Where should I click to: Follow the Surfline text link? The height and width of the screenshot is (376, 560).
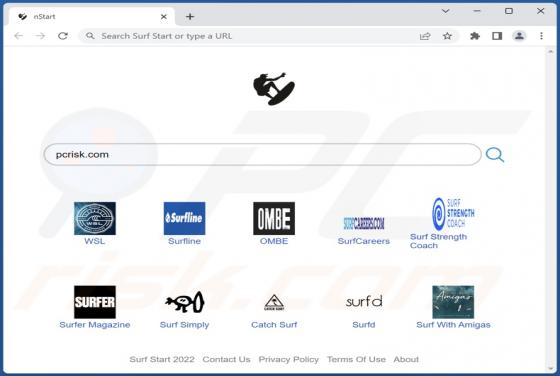click(184, 241)
